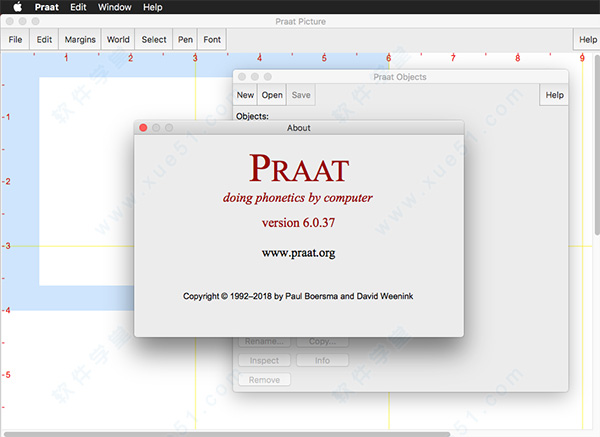600x437 pixels.
Task: Open the Praat application menu
Action: (x=47, y=7)
